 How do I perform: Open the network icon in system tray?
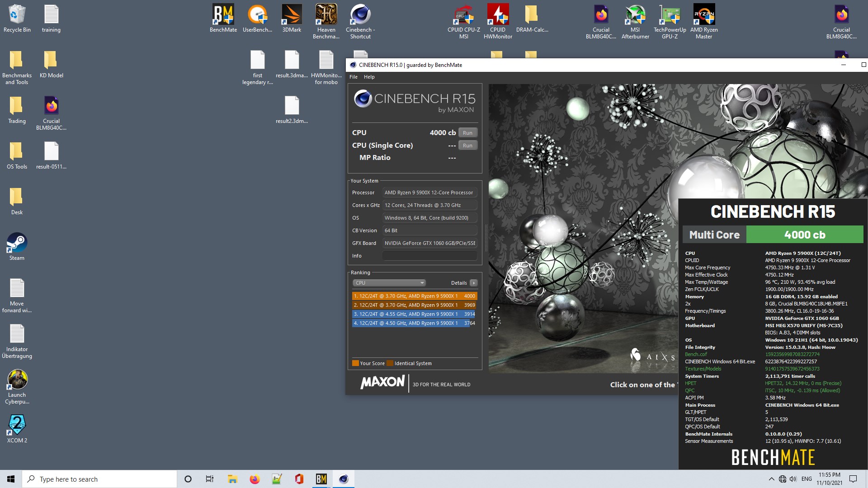(782, 479)
